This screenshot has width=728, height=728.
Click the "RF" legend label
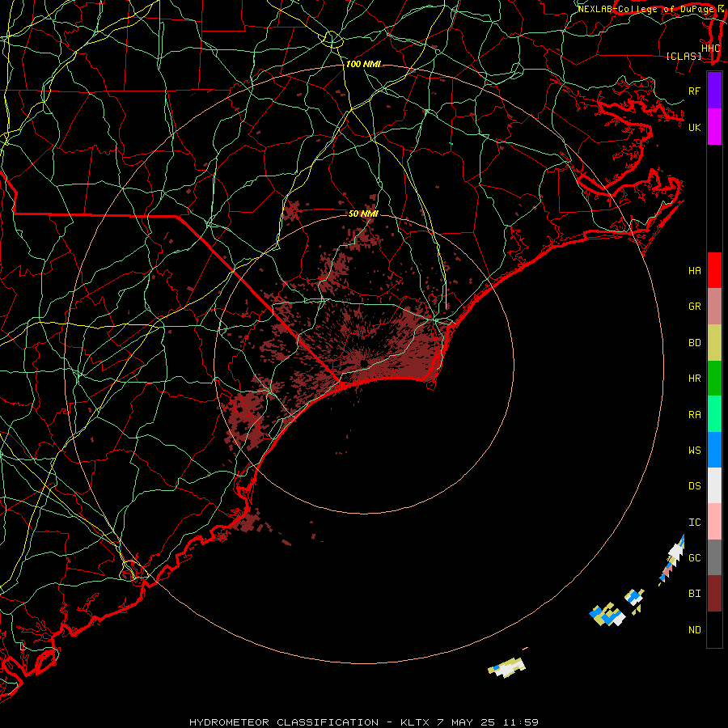pos(695,91)
